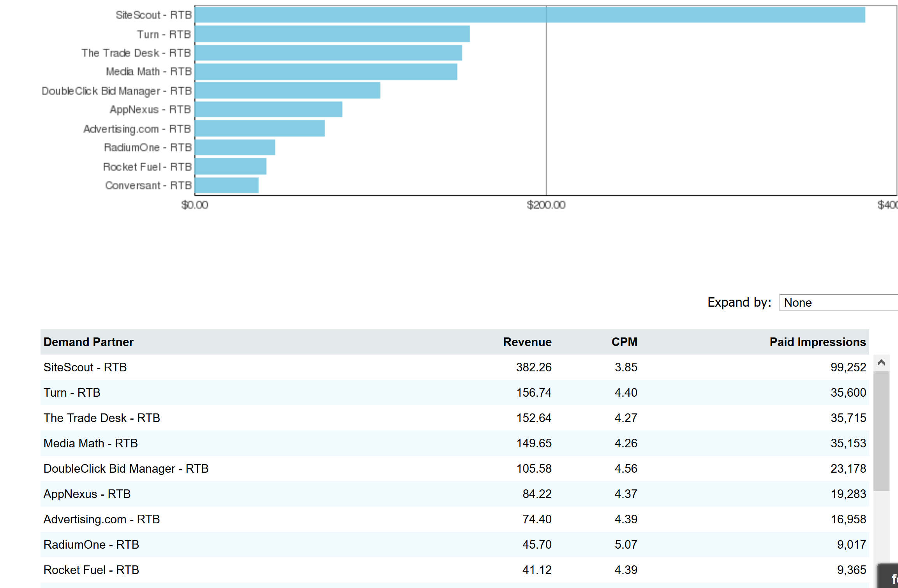Click paid impressions value 35,153
The image size is (898, 588).
point(848,443)
